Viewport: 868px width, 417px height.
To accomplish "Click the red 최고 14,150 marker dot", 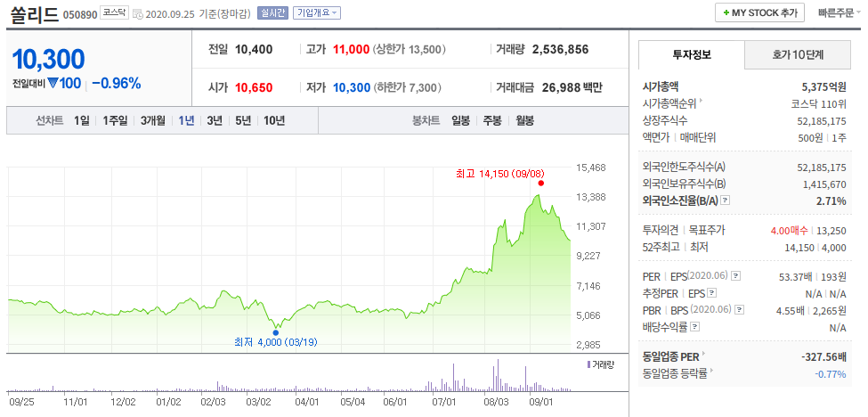I will 541,184.
